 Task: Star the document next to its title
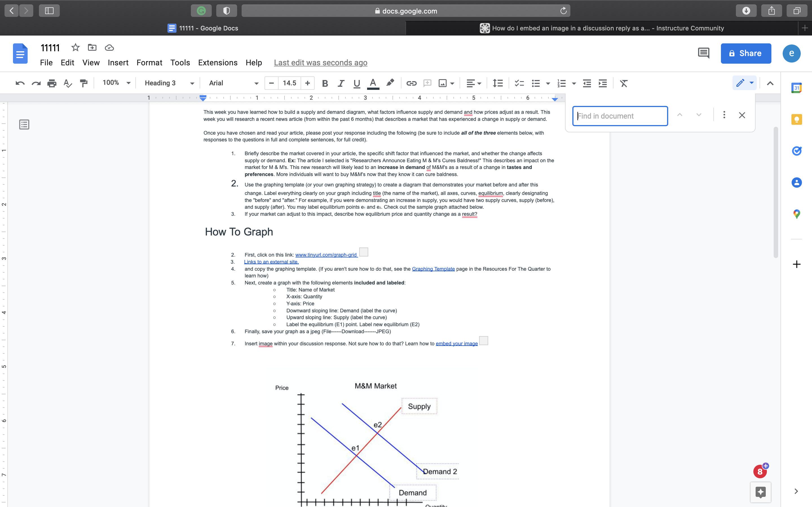[75, 47]
